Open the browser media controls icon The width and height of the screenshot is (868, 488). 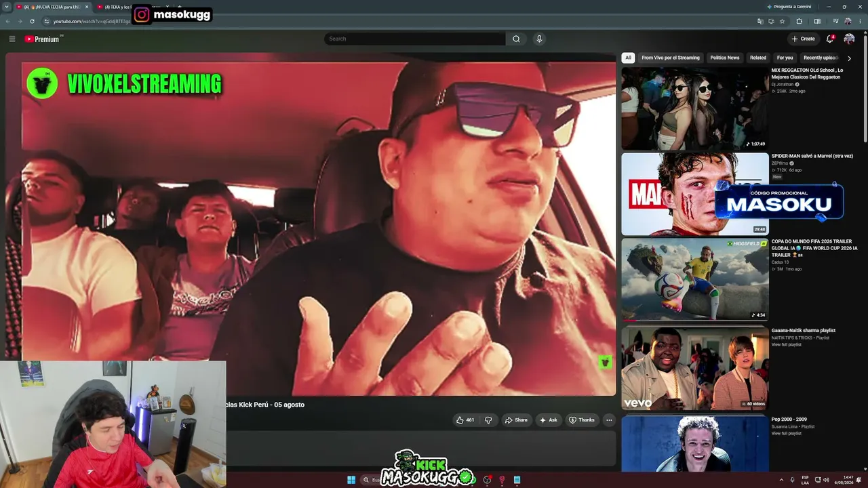pos(835,21)
